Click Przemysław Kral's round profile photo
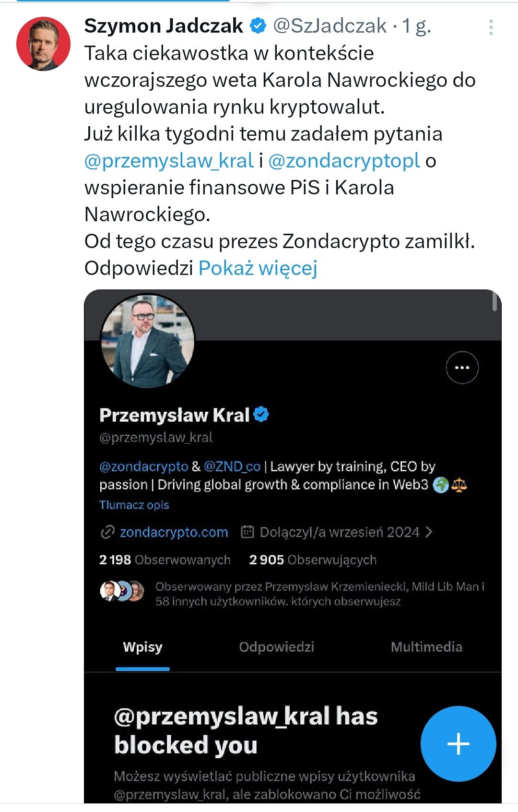Screen dimensions: 518x812 147,340
